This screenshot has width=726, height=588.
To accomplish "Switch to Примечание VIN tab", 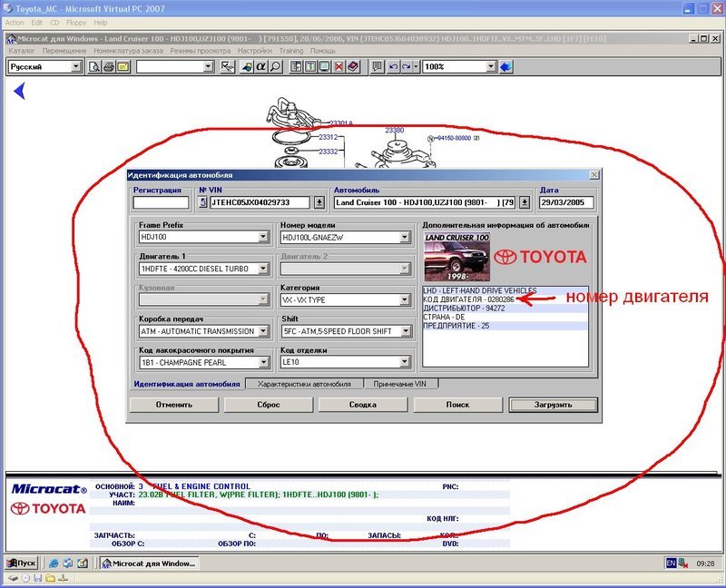I will coord(400,385).
